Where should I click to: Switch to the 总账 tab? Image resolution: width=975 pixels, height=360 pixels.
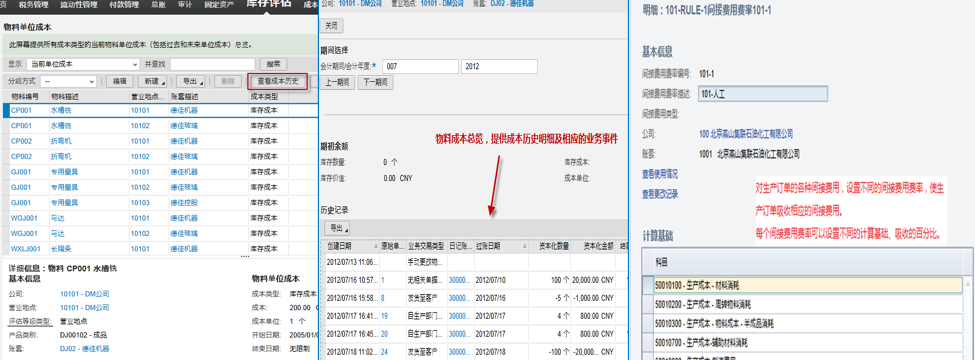tap(159, 4)
